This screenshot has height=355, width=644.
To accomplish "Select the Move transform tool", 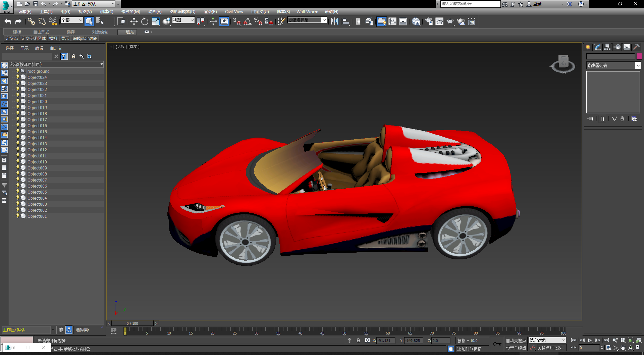I will click(134, 22).
